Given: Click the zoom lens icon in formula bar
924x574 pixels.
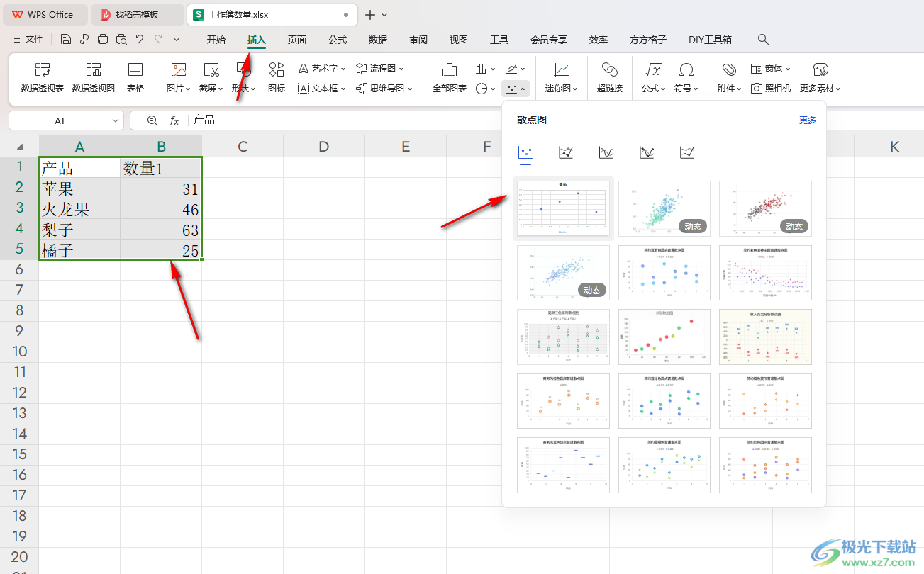Looking at the screenshot, I should coord(152,120).
